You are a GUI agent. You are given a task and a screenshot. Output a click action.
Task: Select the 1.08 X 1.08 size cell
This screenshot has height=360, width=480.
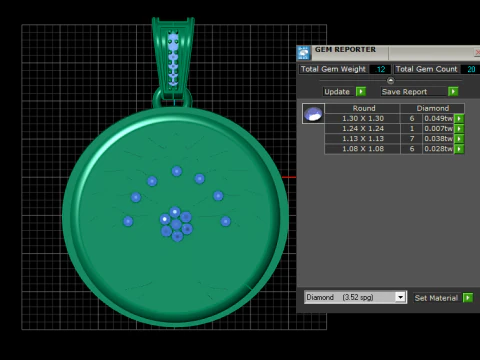pos(363,149)
